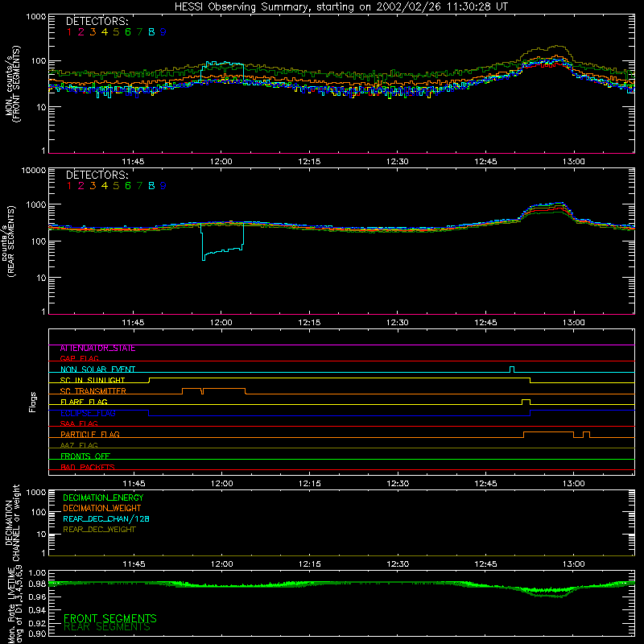
Task: Click the DECIMATION_ENERGY legend entry
Action: 103,497
